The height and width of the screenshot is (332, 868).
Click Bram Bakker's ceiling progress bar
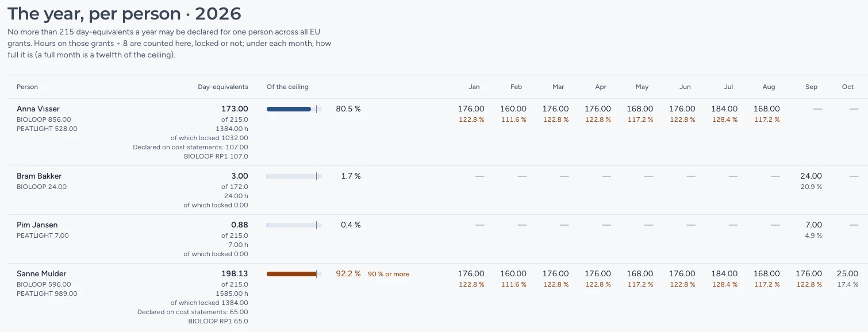pyautogui.click(x=294, y=176)
